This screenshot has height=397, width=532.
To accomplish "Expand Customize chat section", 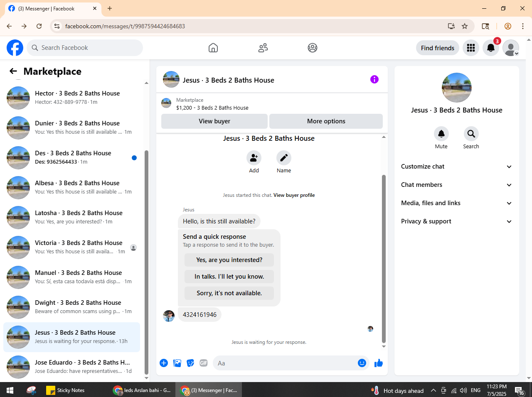I will (x=456, y=167).
